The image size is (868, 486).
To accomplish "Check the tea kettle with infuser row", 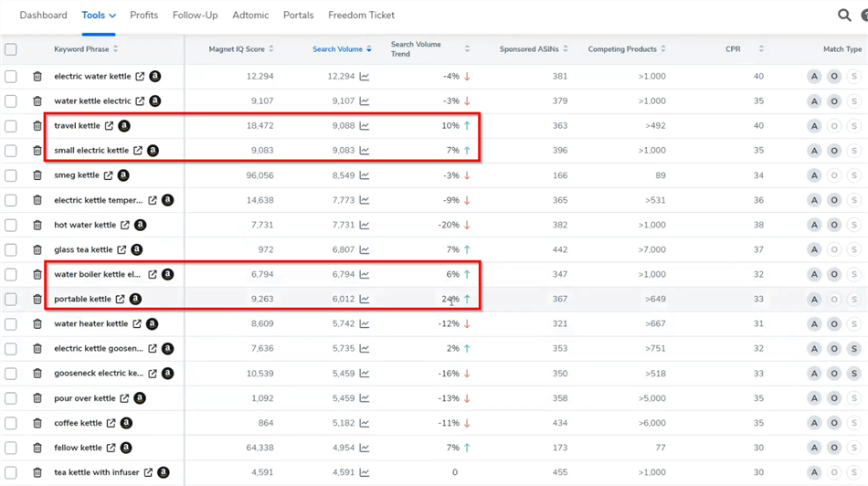I will point(11,472).
